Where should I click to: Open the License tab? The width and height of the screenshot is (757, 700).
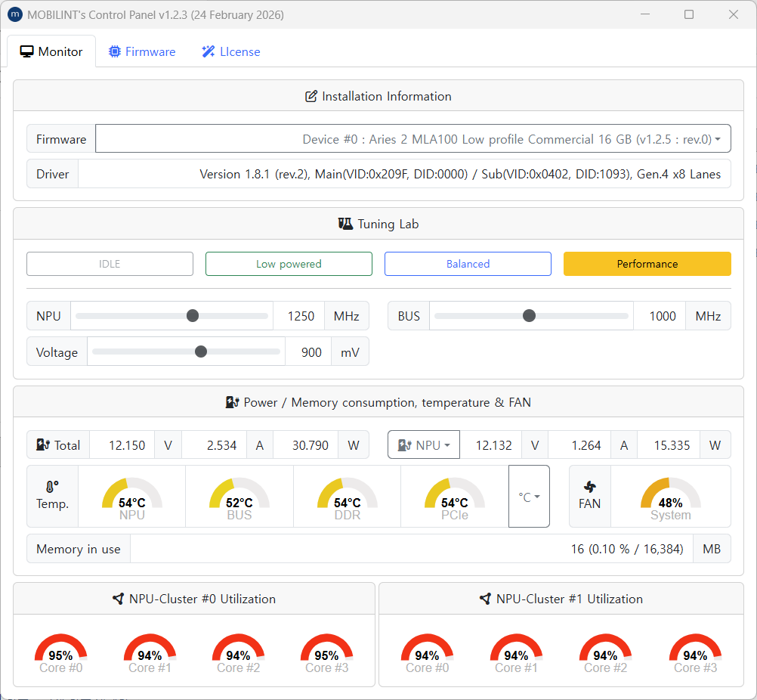(x=230, y=51)
